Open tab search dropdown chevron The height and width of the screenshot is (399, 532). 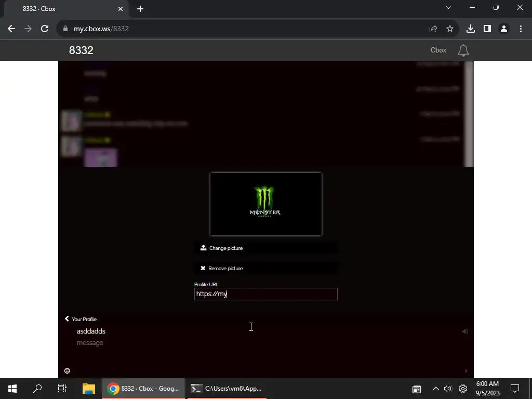[448, 7]
